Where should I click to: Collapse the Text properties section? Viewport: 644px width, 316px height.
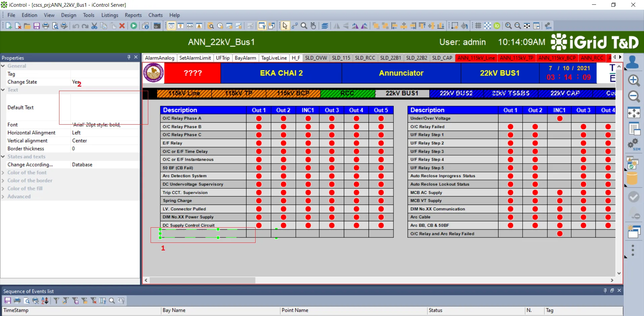click(3, 90)
